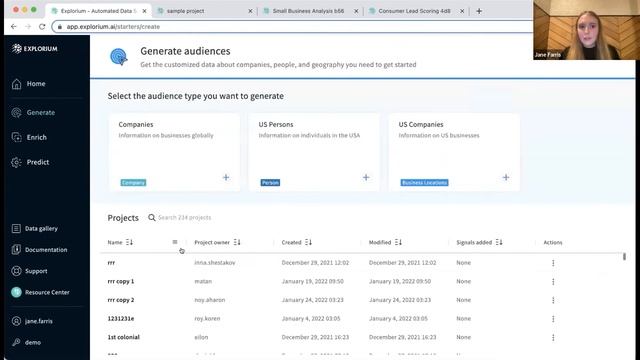
Task: Switch to Small Business Analysis tab
Action: point(310,11)
